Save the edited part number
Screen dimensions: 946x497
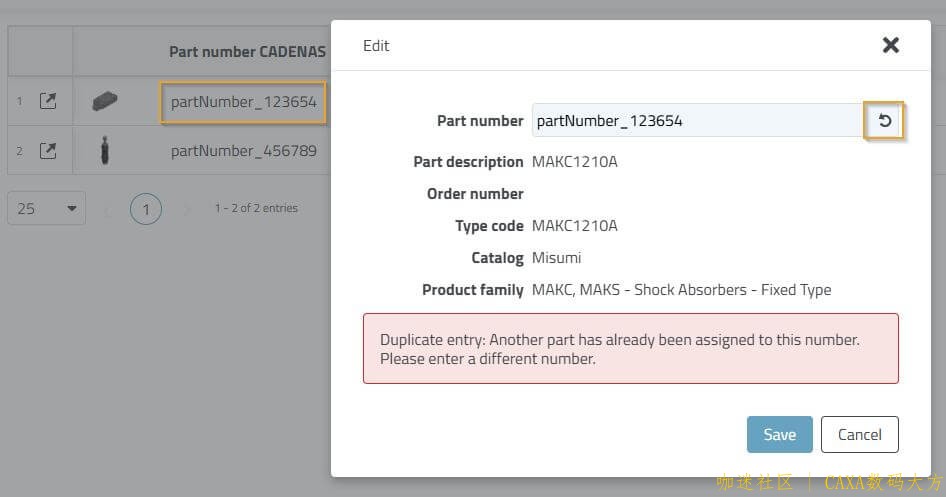click(x=779, y=435)
